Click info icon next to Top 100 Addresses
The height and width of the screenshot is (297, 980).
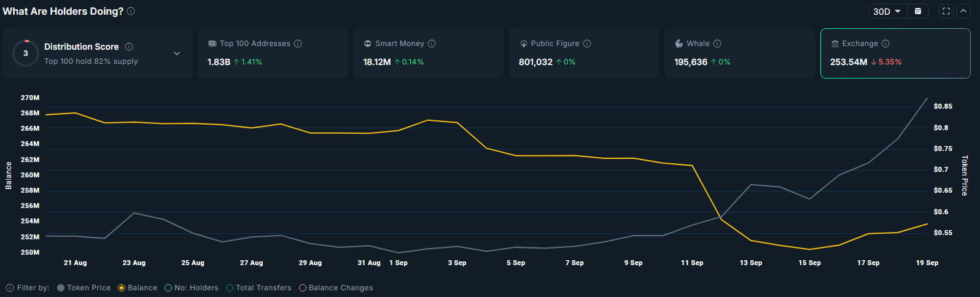[298, 44]
